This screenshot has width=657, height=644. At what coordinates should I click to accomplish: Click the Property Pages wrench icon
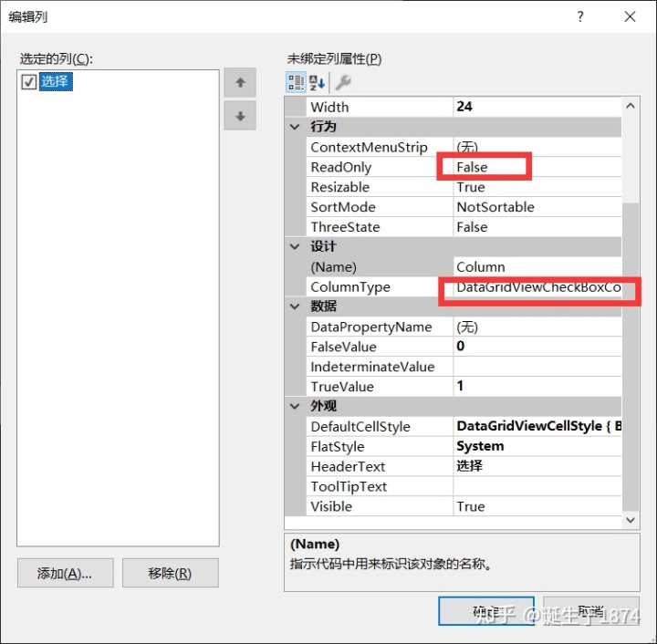tap(343, 82)
